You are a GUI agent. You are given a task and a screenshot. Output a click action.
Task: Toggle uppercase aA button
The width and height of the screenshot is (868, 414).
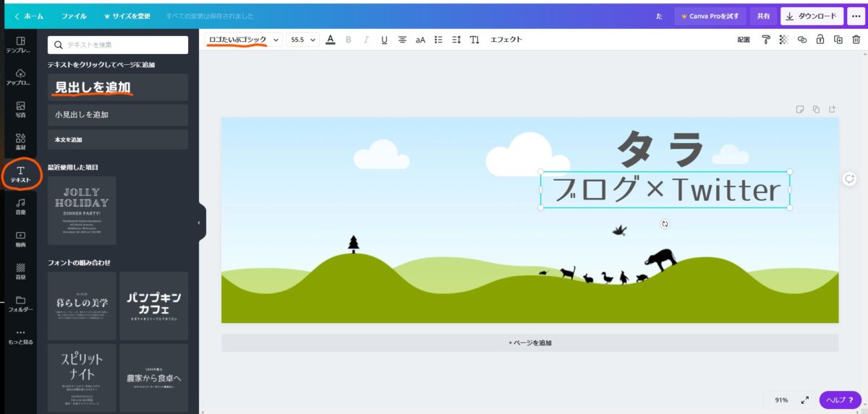pos(420,40)
